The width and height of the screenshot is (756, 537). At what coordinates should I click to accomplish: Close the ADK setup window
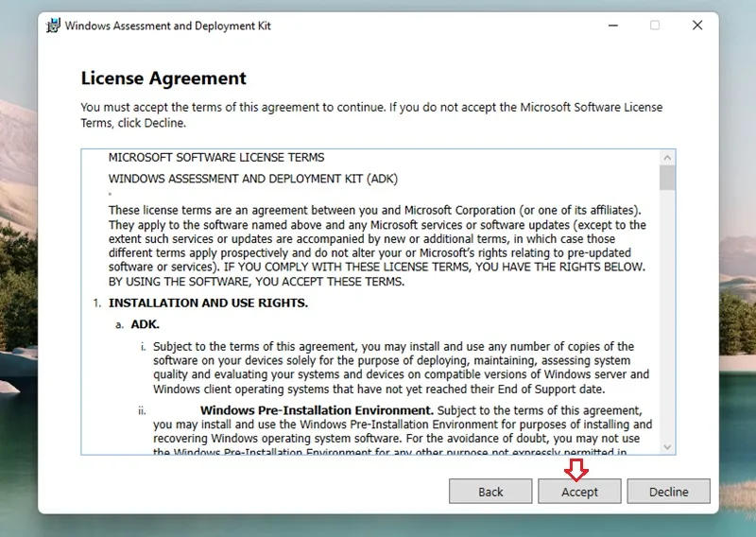697,26
